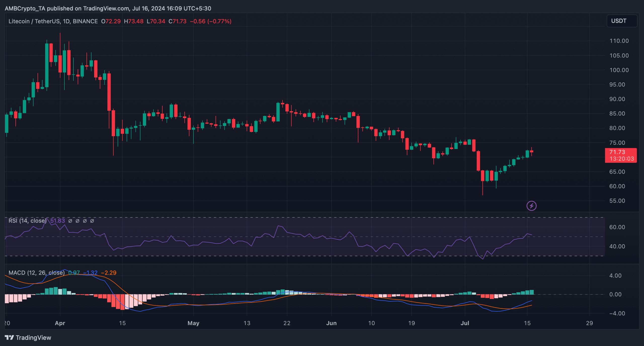Click the green MACD histogram value 0.97
Viewport: 644px width, 346px height.
point(74,273)
